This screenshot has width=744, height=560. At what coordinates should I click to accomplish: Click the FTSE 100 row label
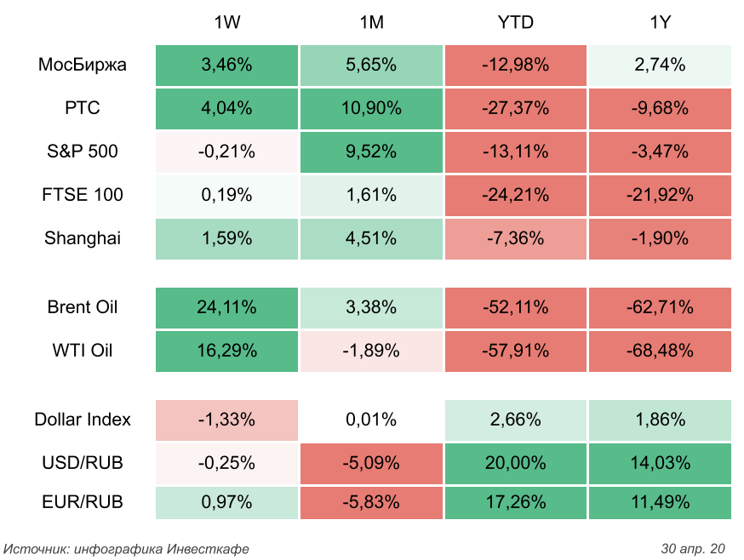pos(83,195)
